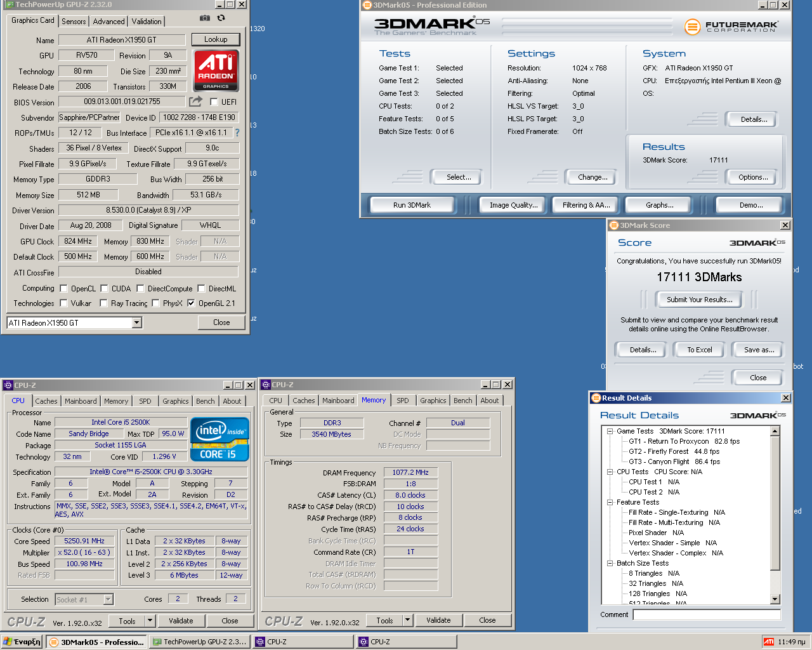Click the Comment input field
Viewport: 812px width, 650px height.
pyautogui.click(x=707, y=614)
